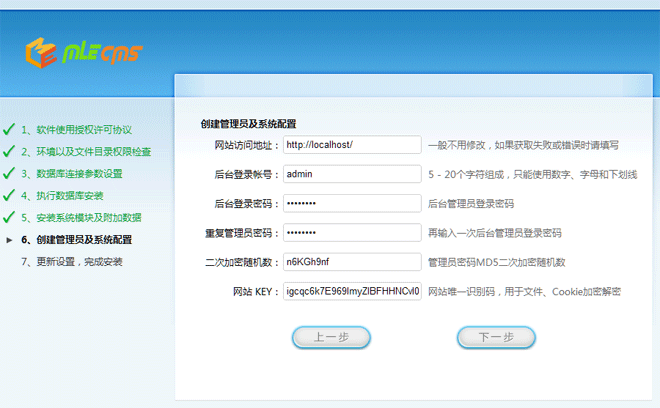This screenshot has height=408, width=660.
Task: Click the MLECMS logo icon
Action: tap(39, 50)
